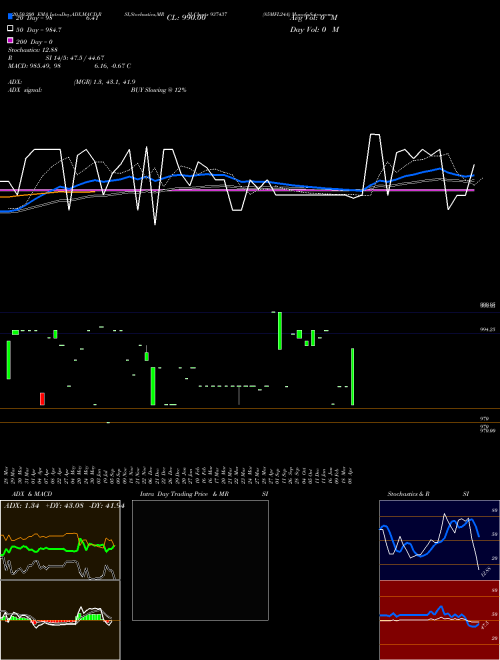Viewport: 500px width, 660px height.
Task: Click the red RSI mini chart panel
Action: point(439,620)
